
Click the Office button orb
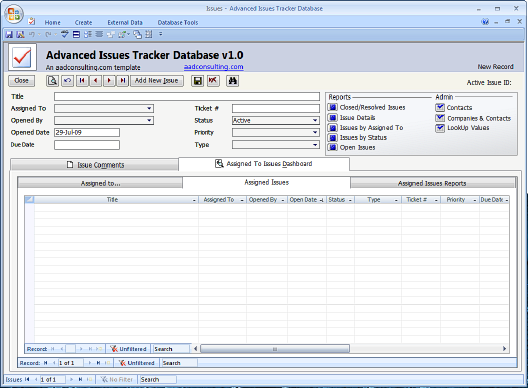pyautogui.click(x=14, y=14)
